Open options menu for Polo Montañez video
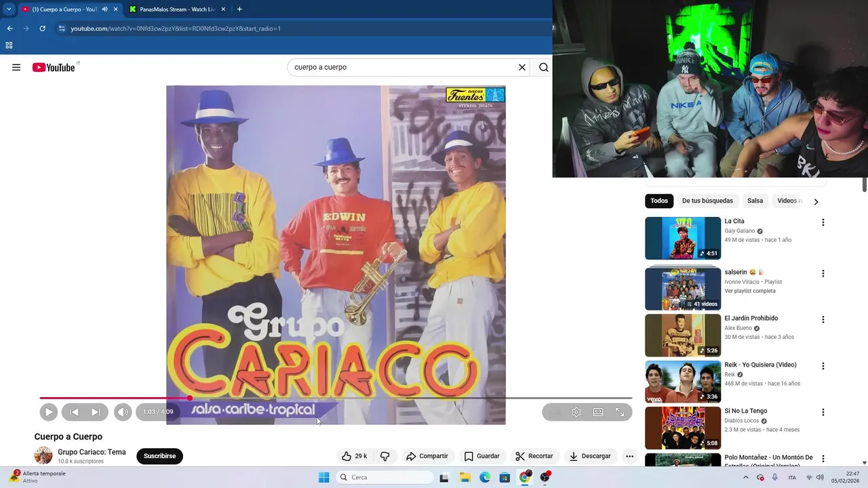 823,459
